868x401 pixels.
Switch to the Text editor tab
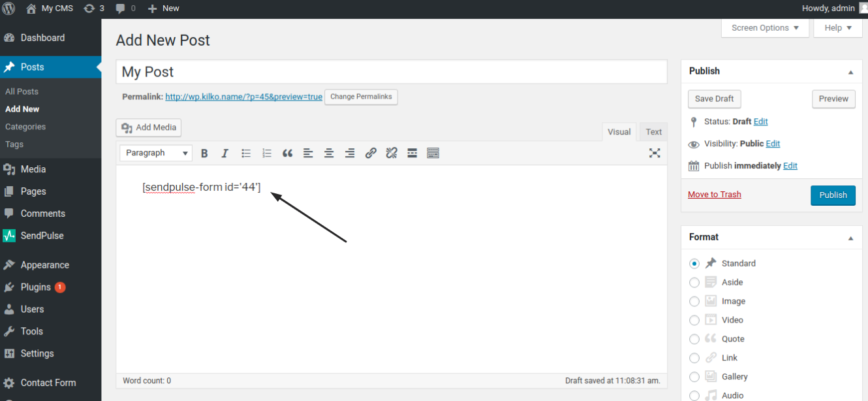pos(654,132)
